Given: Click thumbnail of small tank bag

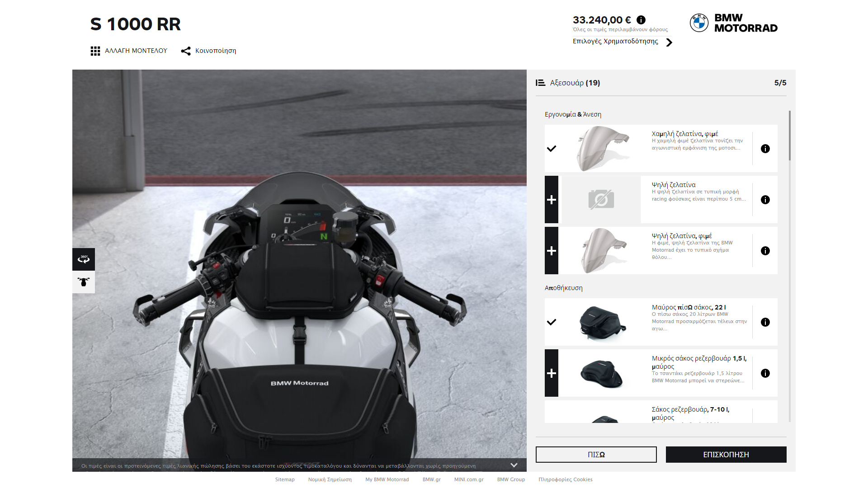Looking at the screenshot, I should coord(601,373).
